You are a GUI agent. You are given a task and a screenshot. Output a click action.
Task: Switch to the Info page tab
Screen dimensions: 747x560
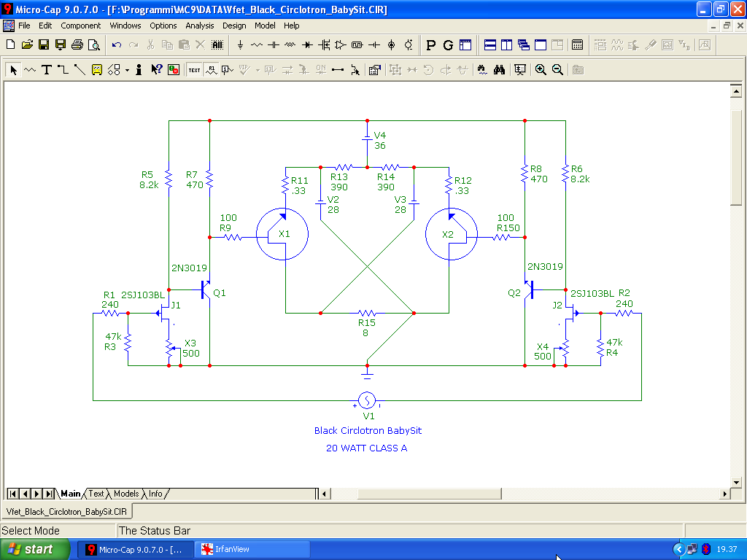(x=155, y=494)
